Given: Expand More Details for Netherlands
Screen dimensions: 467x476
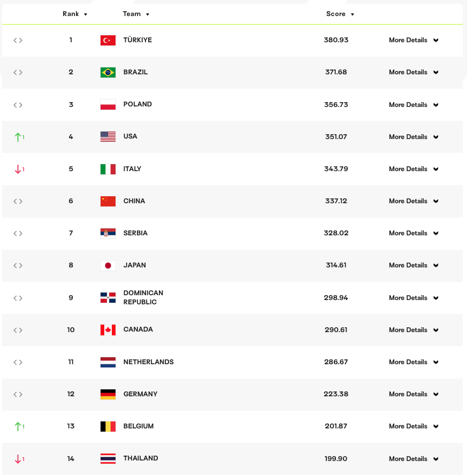Looking at the screenshot, I should click(x=414, y=362).
